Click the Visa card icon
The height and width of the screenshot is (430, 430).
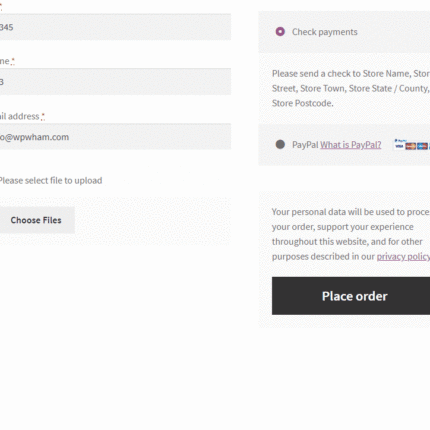tap(399, 146)
